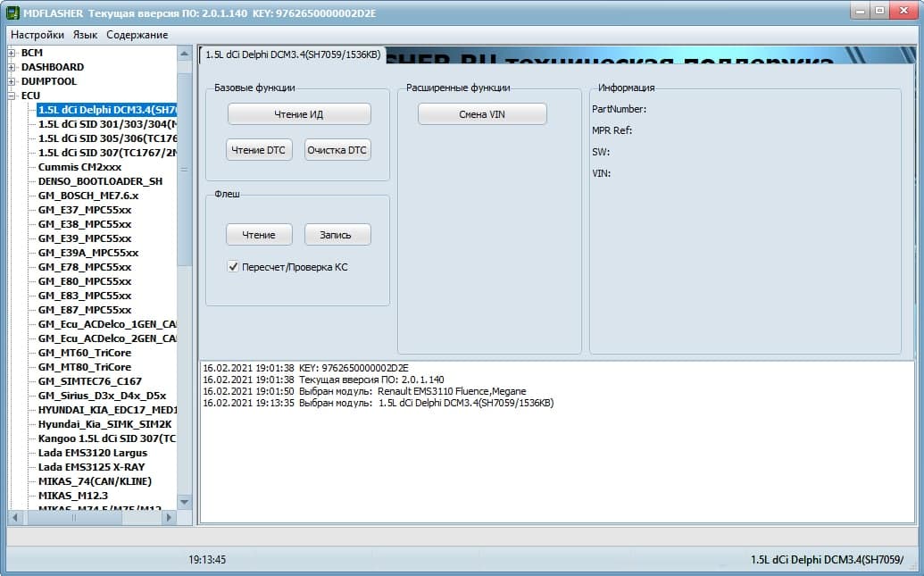Click the 19:13:45 status bar time
The image size is (924, 576).
pyautogui.click(x=207, y=560)
